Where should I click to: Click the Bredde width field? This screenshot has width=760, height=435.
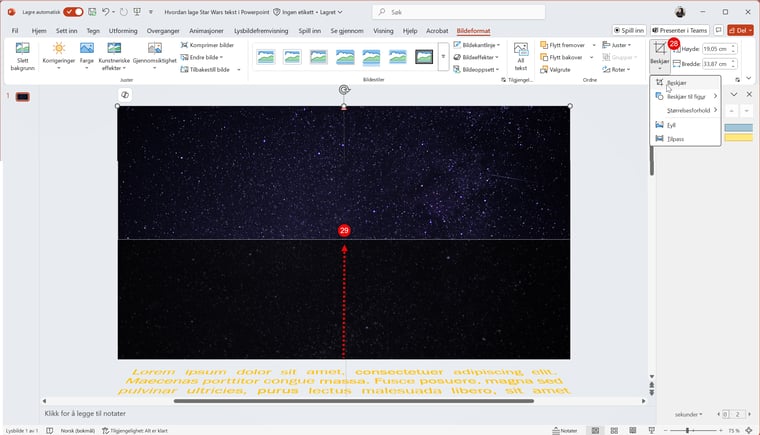coord(716,64)
